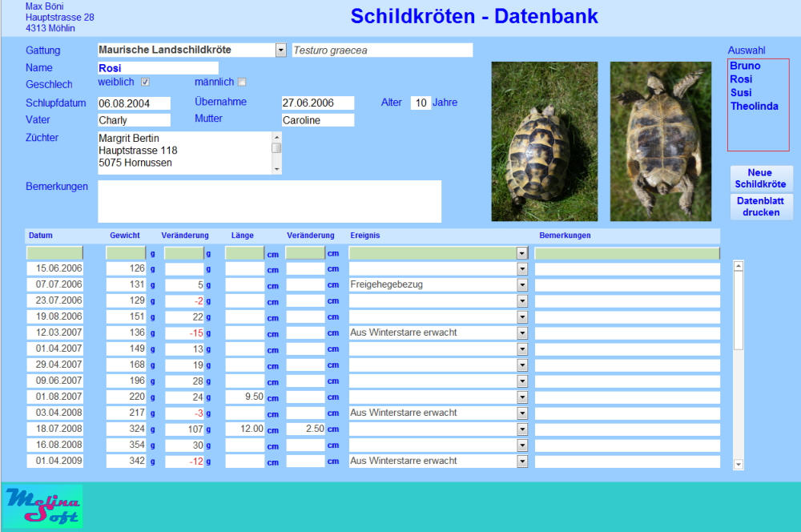The height and width of the screenshot is (532, 801).
Task: Click the Übernahme date field 27.06.2006
Action: 318,103
